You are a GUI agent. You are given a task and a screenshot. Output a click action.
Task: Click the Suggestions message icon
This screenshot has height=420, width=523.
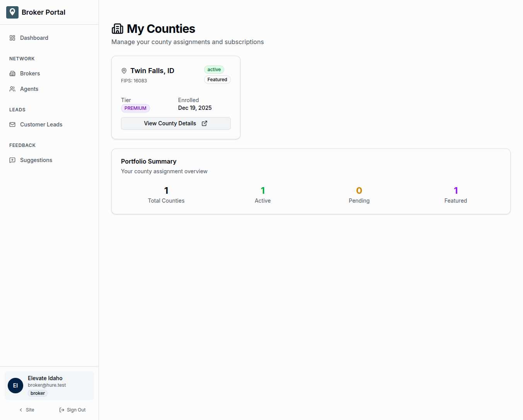(12, 160)
